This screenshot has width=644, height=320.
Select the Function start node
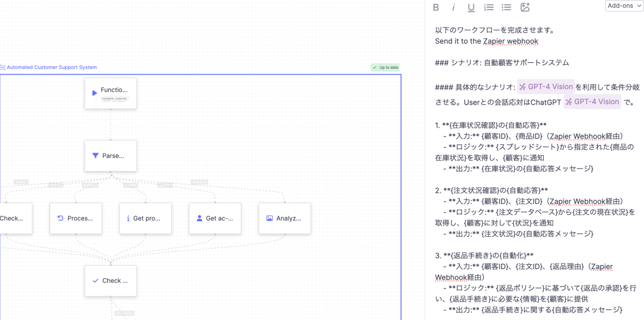tap(111, 93)
